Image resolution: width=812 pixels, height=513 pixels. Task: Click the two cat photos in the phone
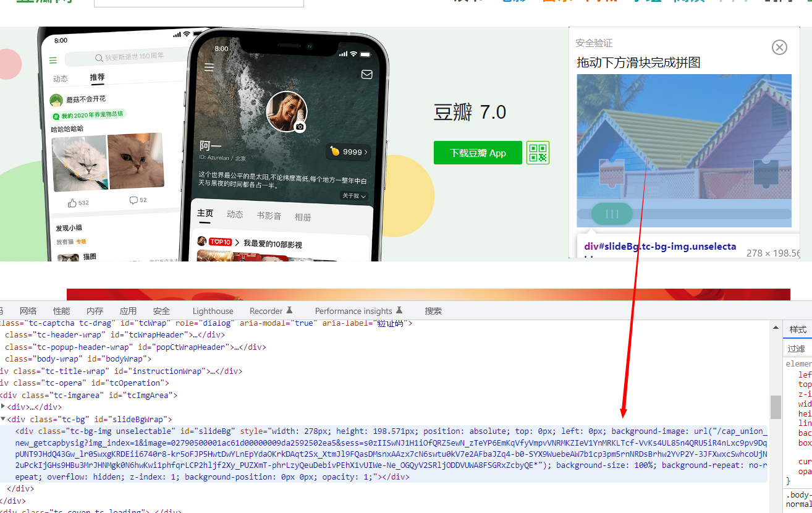click(x=108, y=162)
